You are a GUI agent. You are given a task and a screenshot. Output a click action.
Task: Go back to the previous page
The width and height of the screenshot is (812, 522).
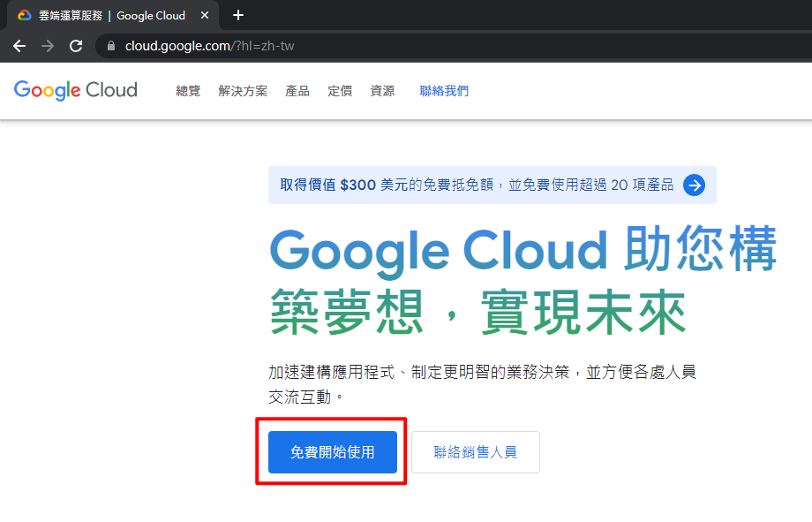point(19,46)
